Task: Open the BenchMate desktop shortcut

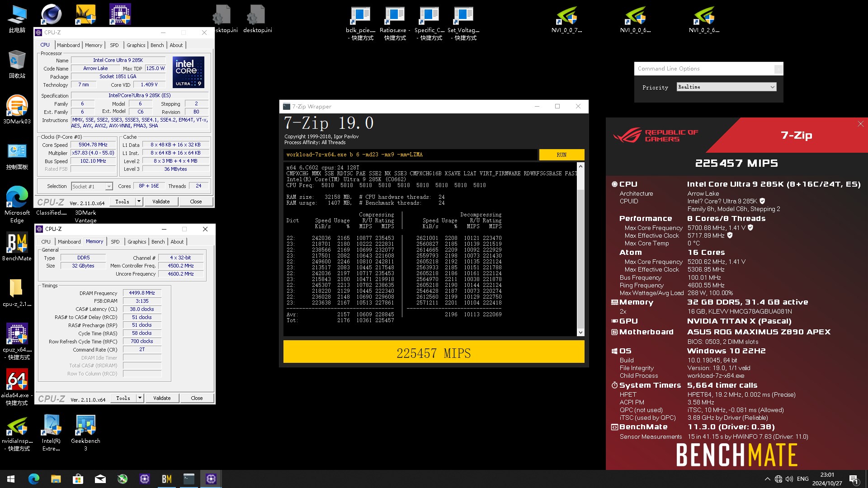Action: point(17,247)
